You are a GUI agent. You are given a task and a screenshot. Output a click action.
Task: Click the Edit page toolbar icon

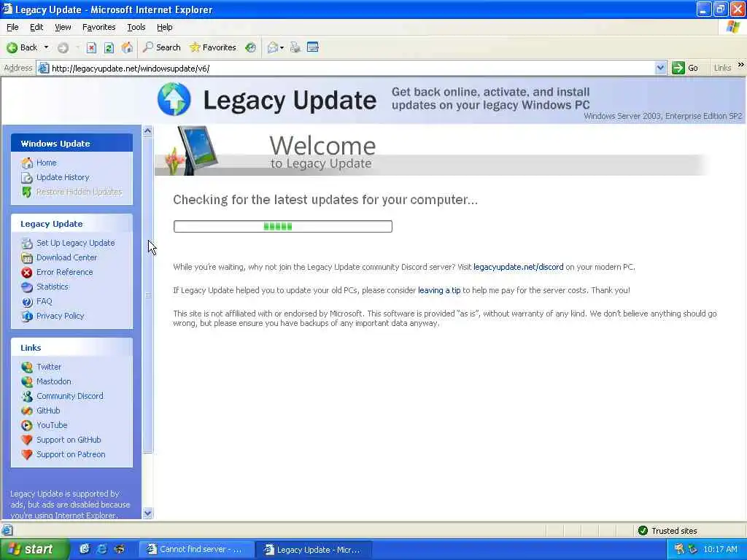coord(312,47)
